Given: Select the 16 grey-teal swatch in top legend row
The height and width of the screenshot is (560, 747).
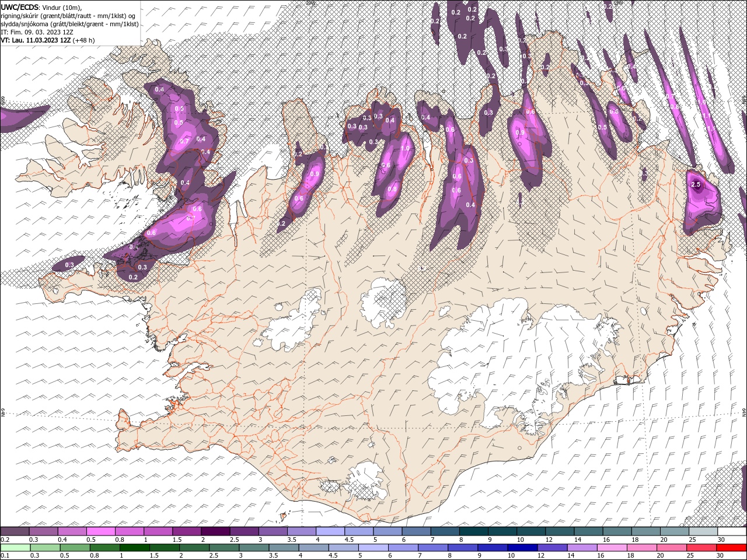Looking at the screenshot, I should click(617, 531).
